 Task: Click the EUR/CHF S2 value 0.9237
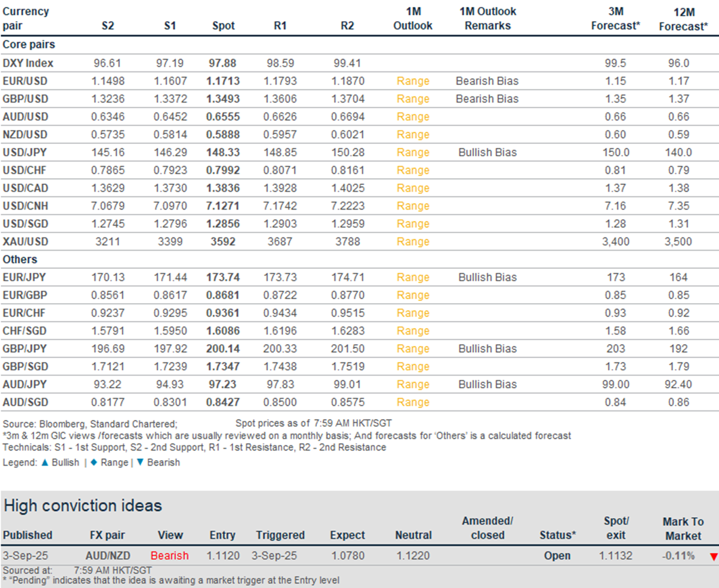[x=108, y=313]
